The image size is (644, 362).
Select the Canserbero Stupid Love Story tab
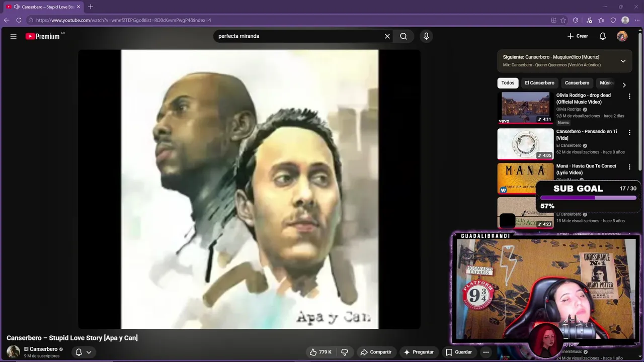43,7
